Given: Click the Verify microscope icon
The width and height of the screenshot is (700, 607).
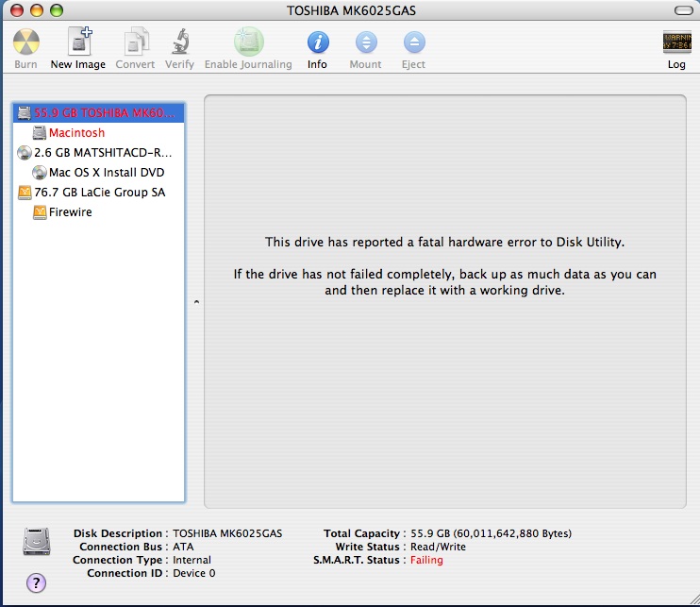Looking at the screenshot, I should pos(181,42).
